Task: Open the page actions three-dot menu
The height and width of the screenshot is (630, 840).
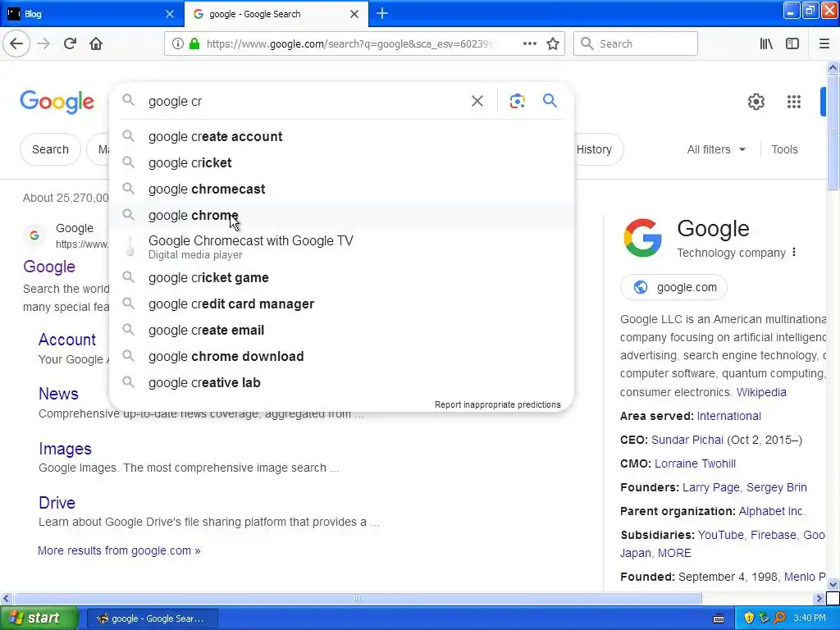Action: click(x=529, y=43)
